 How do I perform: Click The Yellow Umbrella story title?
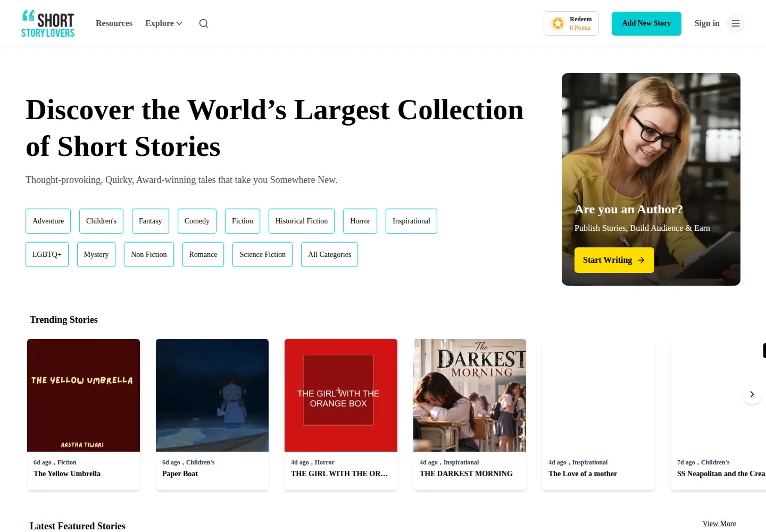coord(67,473)
